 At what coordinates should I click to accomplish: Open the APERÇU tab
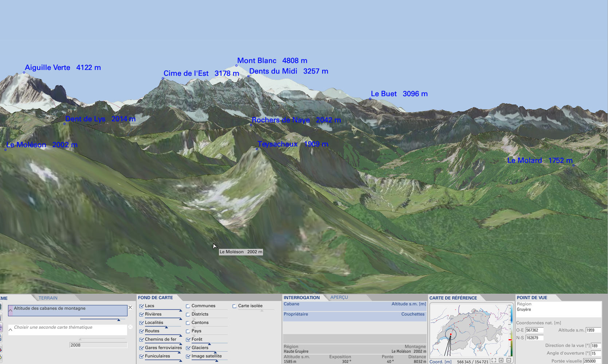tap(339, 297)
